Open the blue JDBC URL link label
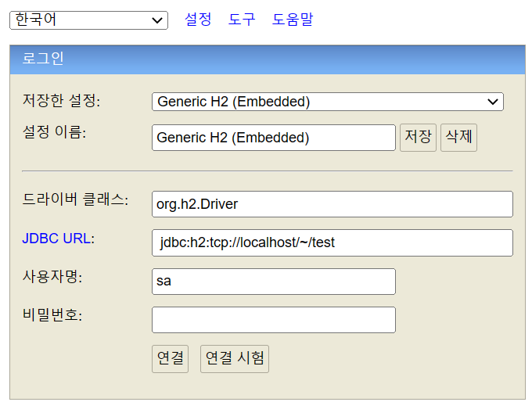Viewport: 532px width, 402px height. (x=56, y=239)
